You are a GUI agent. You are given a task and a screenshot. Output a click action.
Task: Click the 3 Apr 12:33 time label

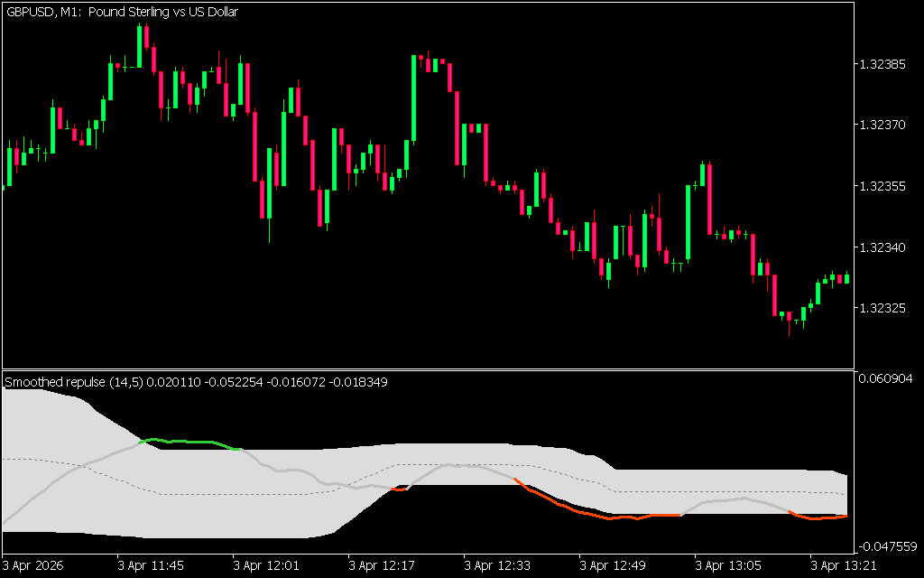click(497, 565)
